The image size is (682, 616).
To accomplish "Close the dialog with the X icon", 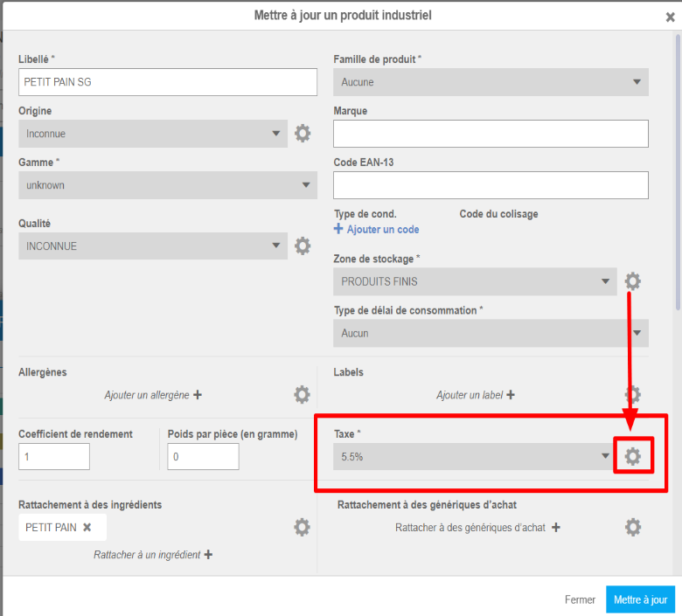I will pos(670,17).
